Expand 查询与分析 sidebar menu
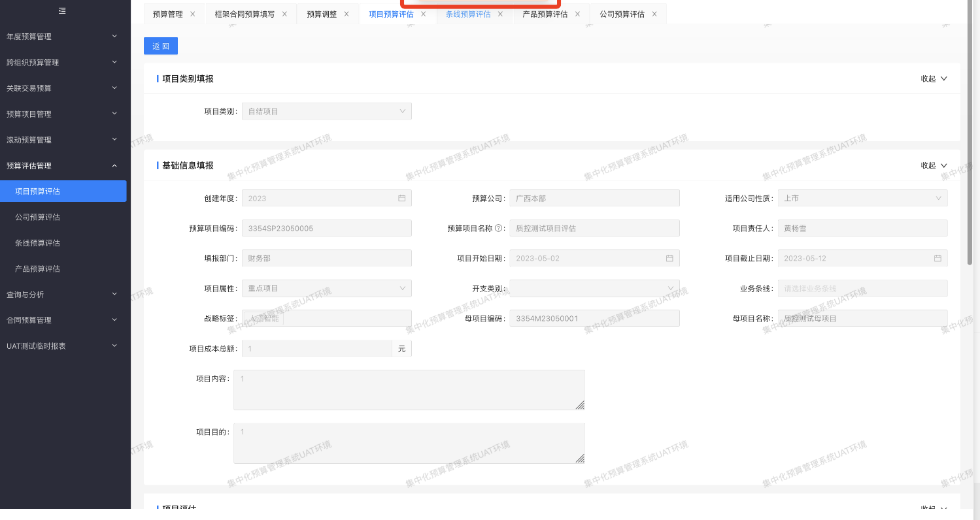Screen dimensions: 980x520 pyautogui.click(x=63, y=295)
